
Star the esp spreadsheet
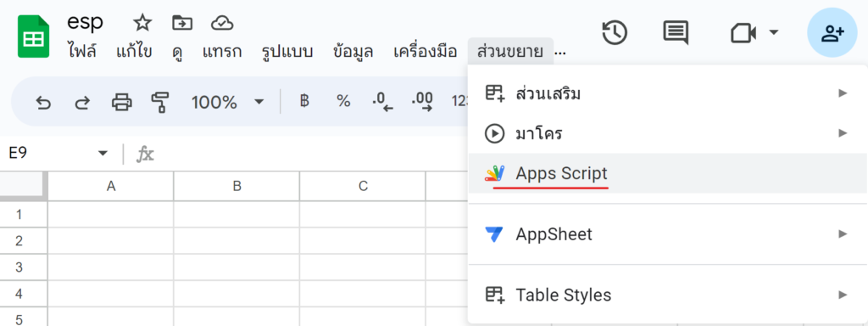tap(142, 23)
